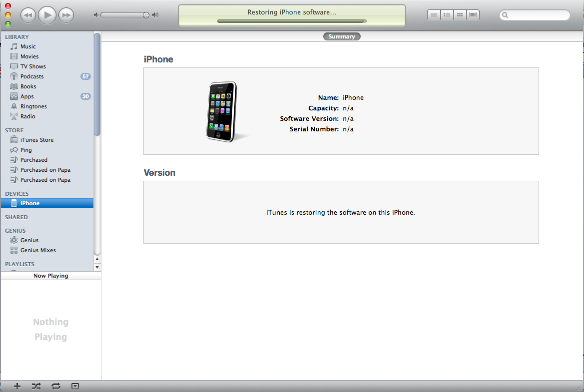Click the STORE section header

pyautogui.click(x=14, y=130)
